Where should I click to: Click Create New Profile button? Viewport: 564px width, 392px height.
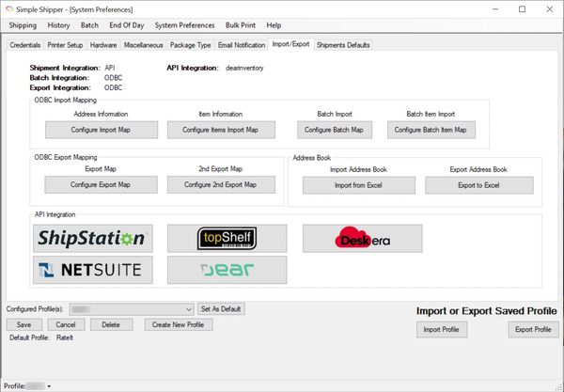tap(179, 324)
